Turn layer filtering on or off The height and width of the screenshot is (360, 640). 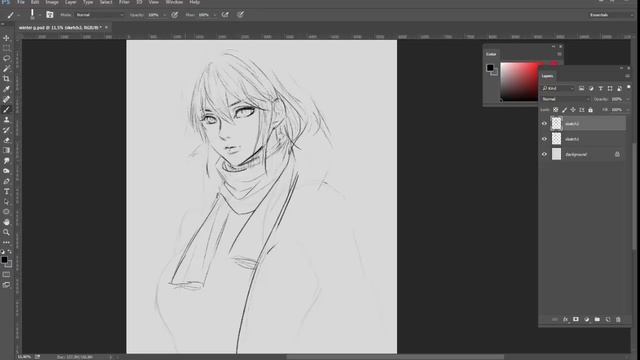tap(629, 87)
